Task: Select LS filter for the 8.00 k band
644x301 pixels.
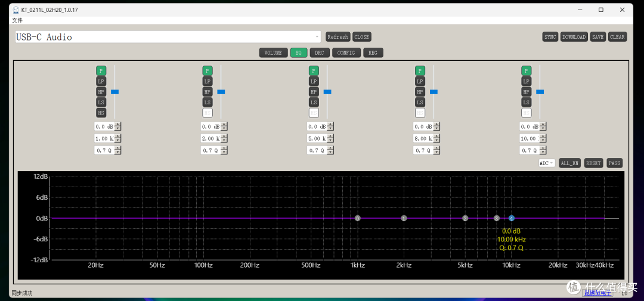Action: point(420,103)
